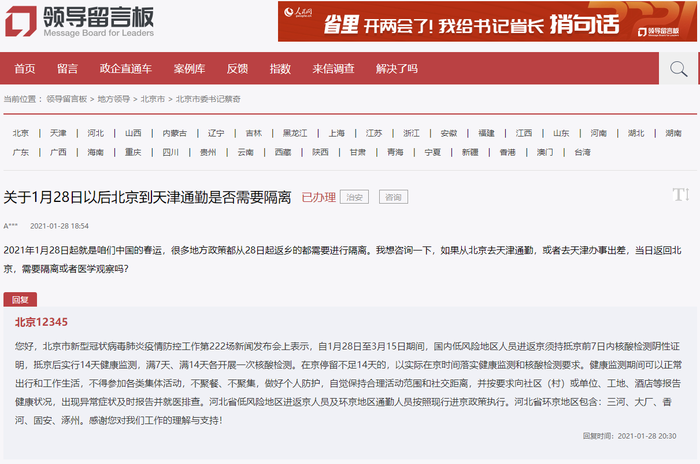
Task: Open the 来信调查 menu item
Action: (333, 68)
